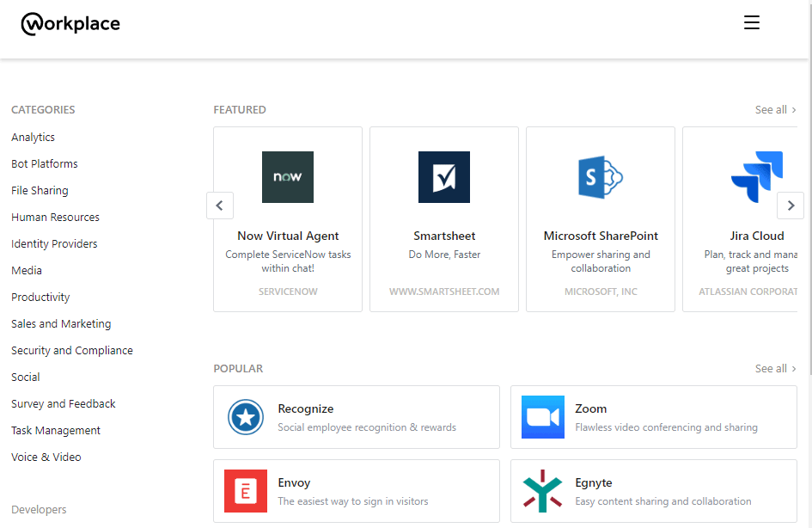
Task: Click the Egnyte logo icon
Action: click(543, 491)
